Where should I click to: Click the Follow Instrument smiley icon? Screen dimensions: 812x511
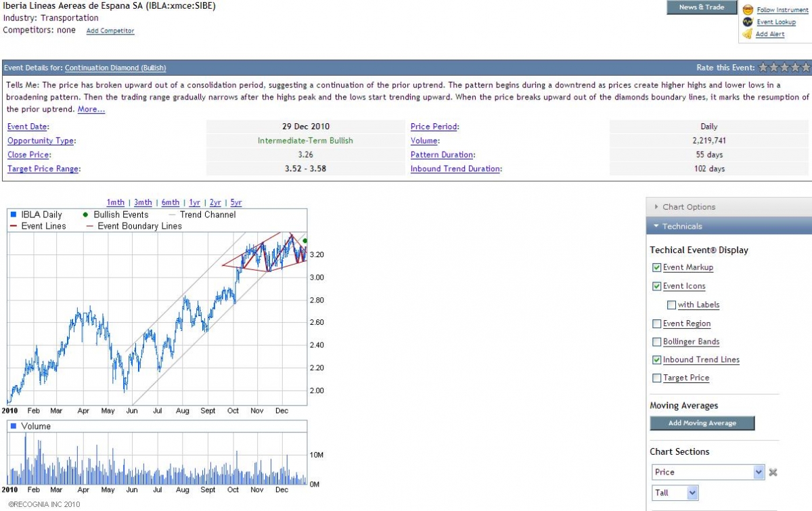[x=748, y=9]
